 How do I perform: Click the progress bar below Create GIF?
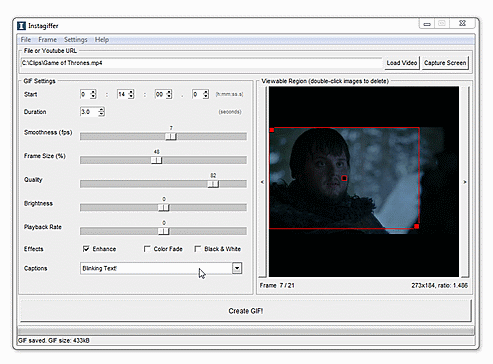(246, 331)
